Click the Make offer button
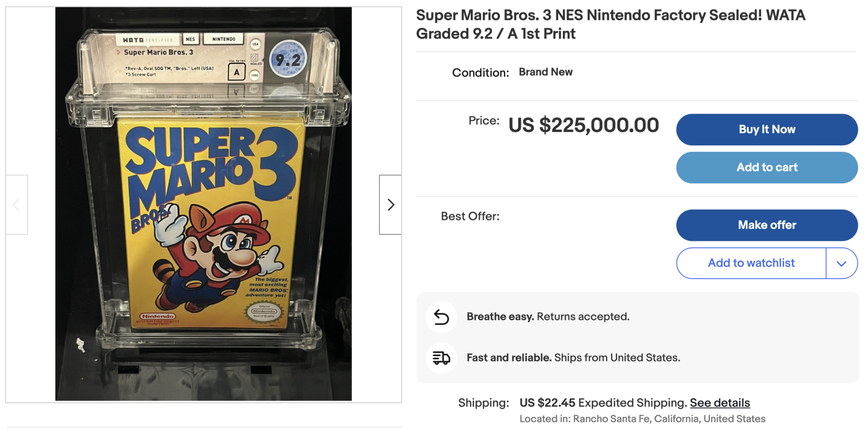 point(766,225)
